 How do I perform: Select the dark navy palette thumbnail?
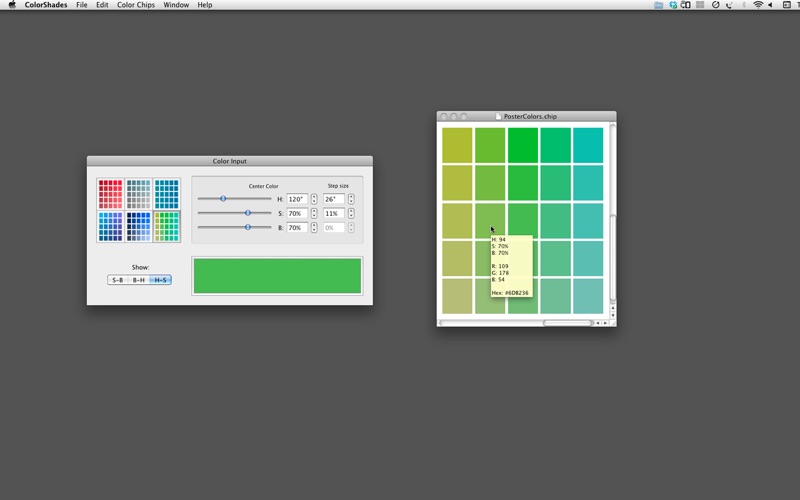tap(138, 226)
